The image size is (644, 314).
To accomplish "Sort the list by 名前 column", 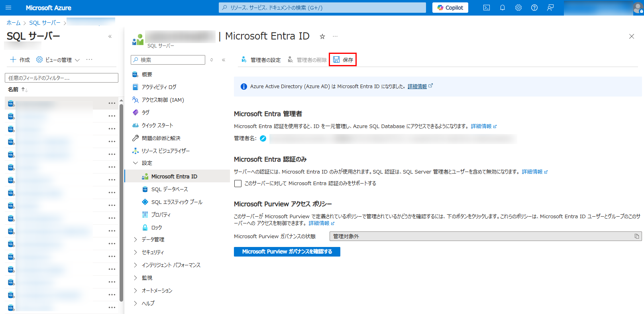I will 18,89.
